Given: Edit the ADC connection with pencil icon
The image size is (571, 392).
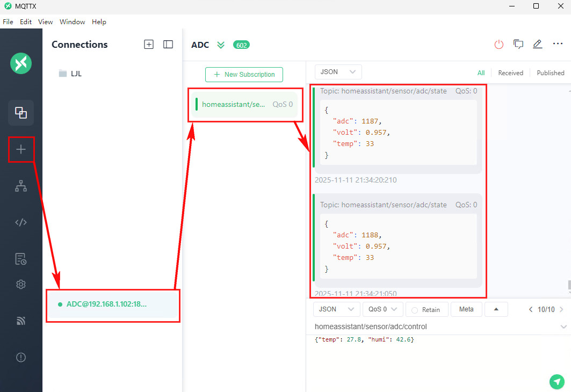Looking at the screenshot, I should [x=538, y=44].
